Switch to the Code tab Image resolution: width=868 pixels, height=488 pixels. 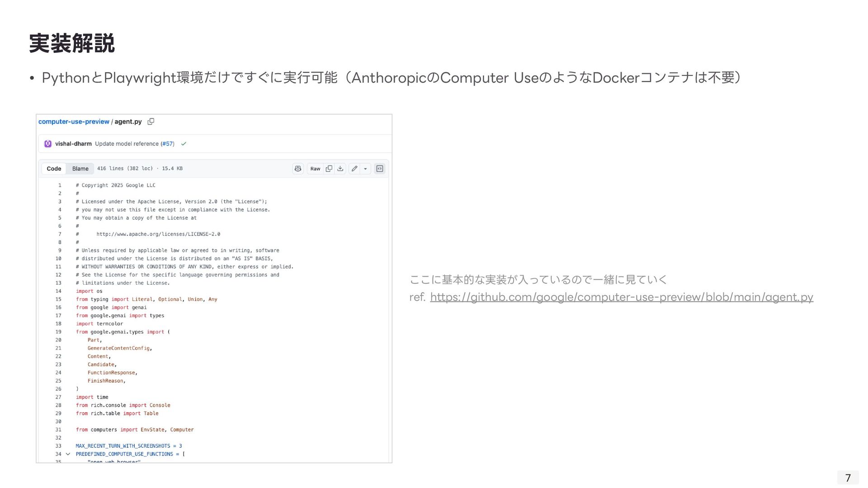(x=54, y=169)
